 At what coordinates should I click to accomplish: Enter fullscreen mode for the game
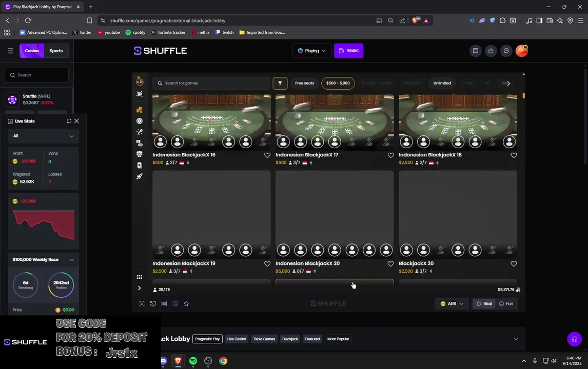[142, 304]
